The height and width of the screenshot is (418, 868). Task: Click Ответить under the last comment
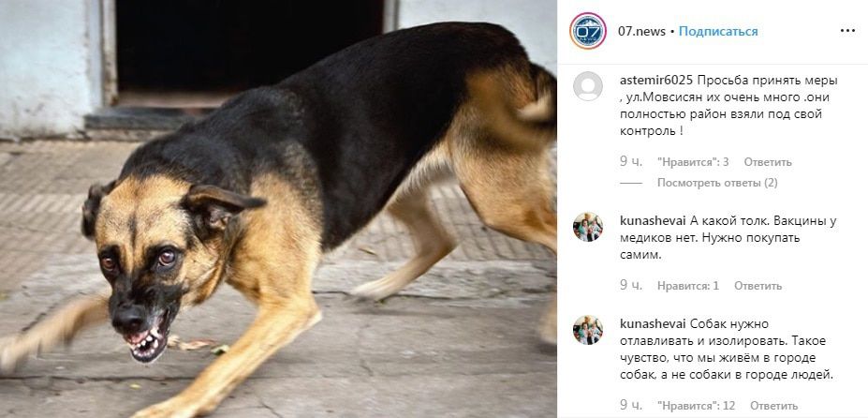pyautogui.click(x=773, y=406)
